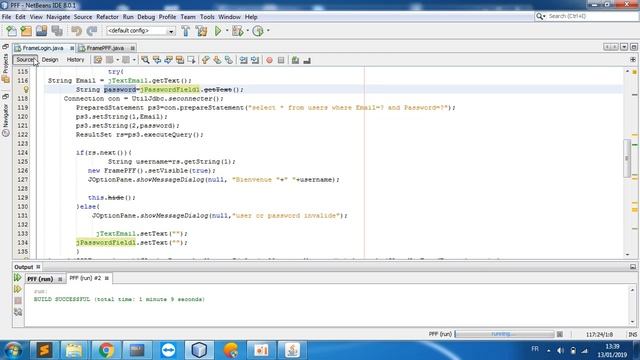Toggle Rectangular Selection in editor toolbar

[x=191, y=60]
